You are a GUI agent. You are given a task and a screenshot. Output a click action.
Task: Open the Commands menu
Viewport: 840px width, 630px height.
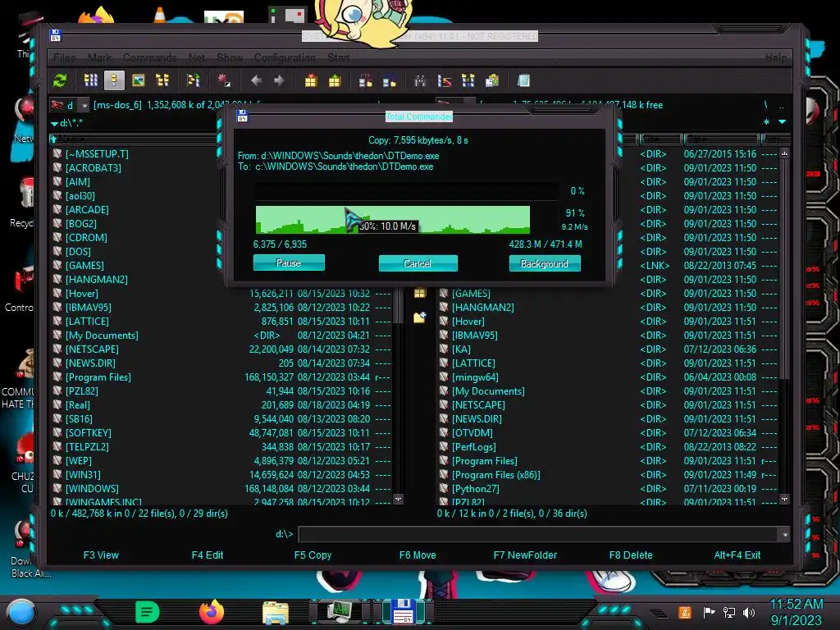click(x=149, y=57)
